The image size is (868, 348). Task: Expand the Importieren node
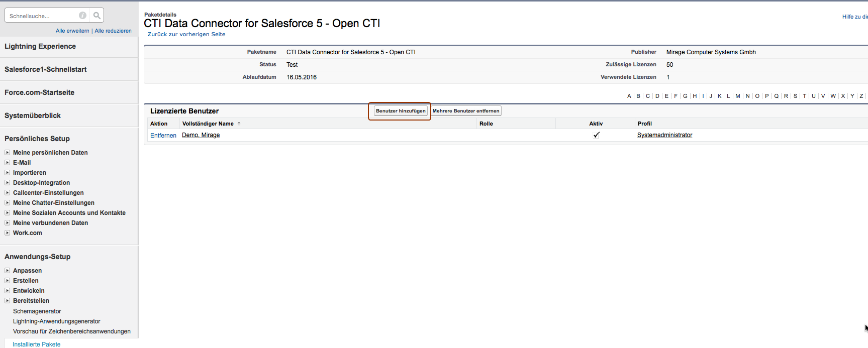(7, 172)
